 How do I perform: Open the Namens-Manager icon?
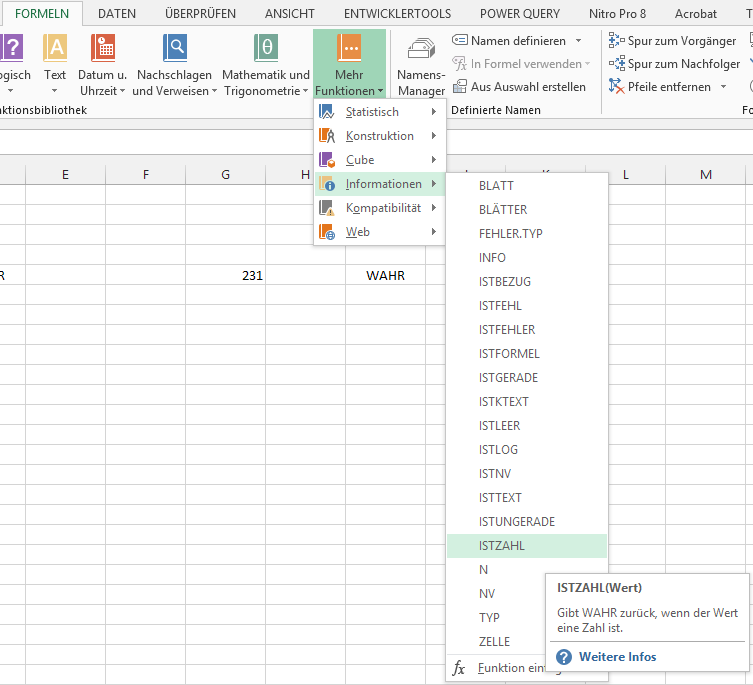tap(421, 50)
